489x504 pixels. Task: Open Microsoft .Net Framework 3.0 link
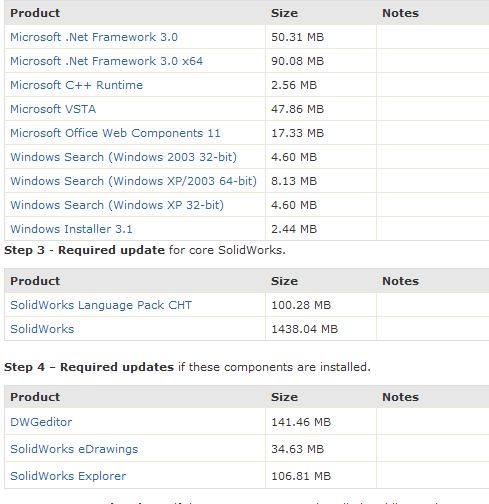pos(94,37)
